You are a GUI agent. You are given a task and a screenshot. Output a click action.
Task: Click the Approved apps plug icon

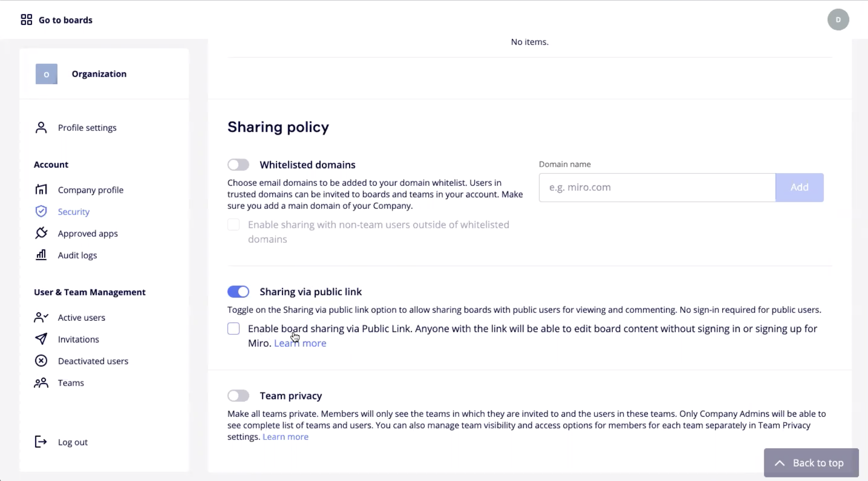41,233
